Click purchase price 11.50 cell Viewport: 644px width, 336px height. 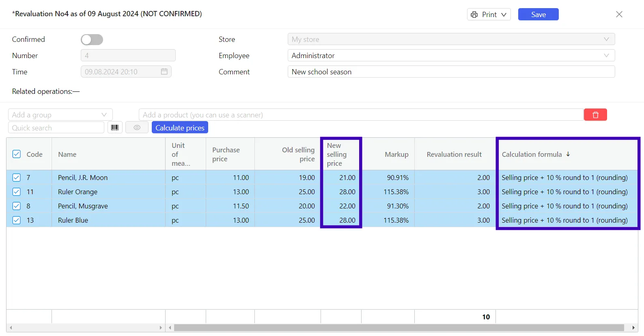tap(230, 206)
